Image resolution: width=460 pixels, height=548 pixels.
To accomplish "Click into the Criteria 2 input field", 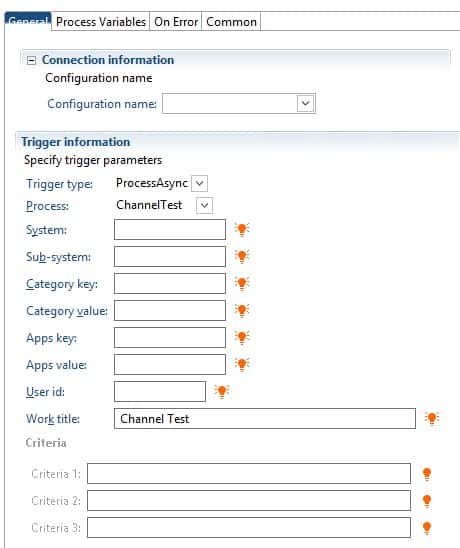I will [x=249, y=500].
